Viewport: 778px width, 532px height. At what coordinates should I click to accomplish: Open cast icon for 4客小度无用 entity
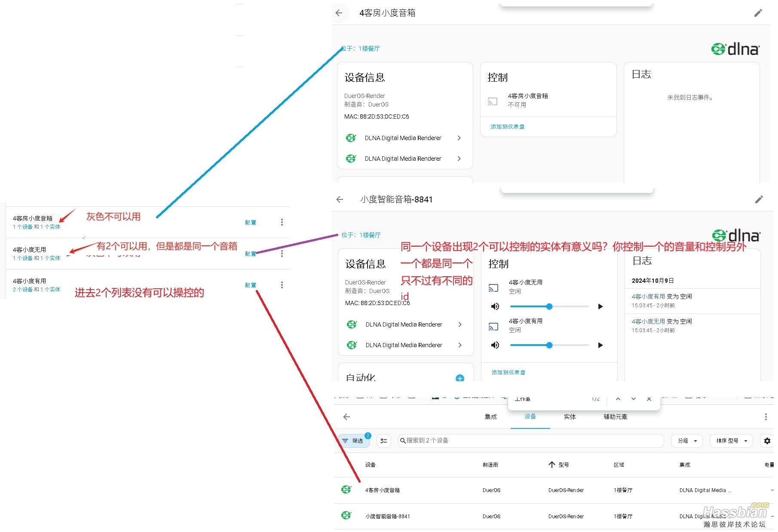[493, 288]
